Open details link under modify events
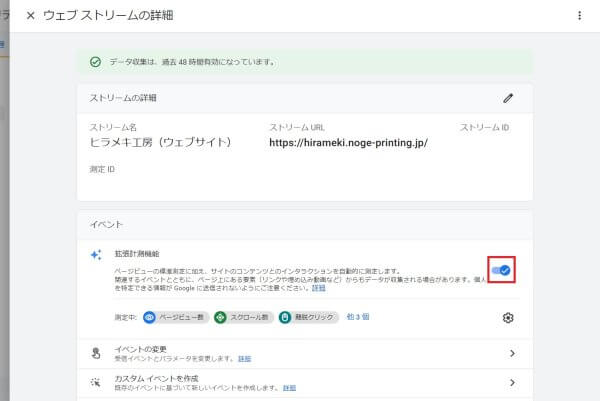Image resolution: width=600 pixels, height=401 pixels. click(x=245, y=359)
